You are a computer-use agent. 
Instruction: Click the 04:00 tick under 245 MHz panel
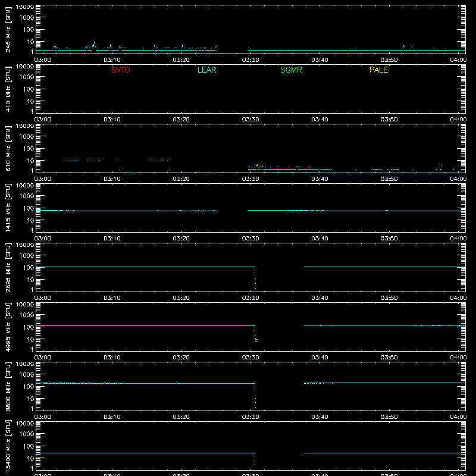458,60
